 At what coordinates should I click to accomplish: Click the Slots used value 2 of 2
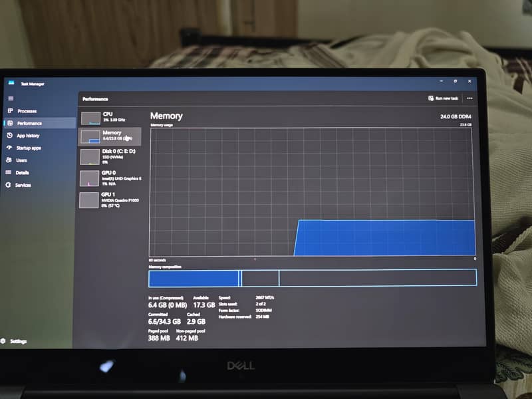(x=261, y=304)
